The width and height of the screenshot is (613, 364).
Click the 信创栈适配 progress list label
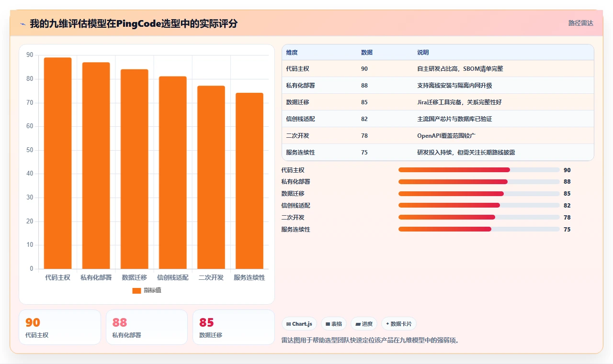[295, 205]
